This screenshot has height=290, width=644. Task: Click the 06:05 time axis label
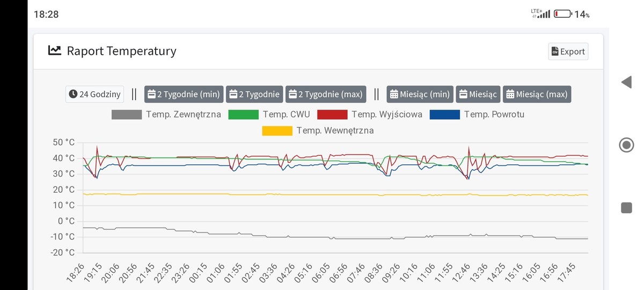(321, 272)
